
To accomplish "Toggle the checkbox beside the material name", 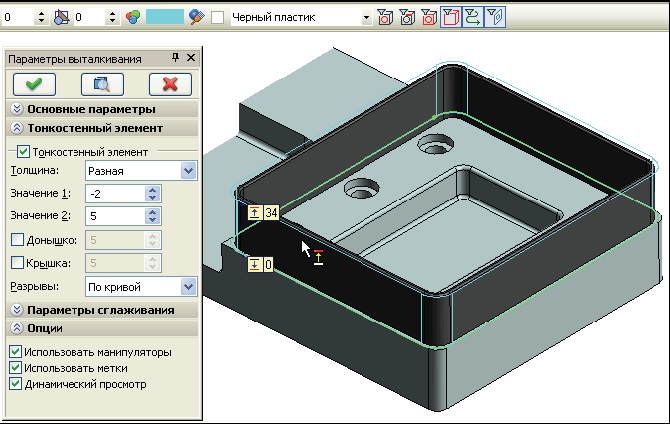I will 217,18.
